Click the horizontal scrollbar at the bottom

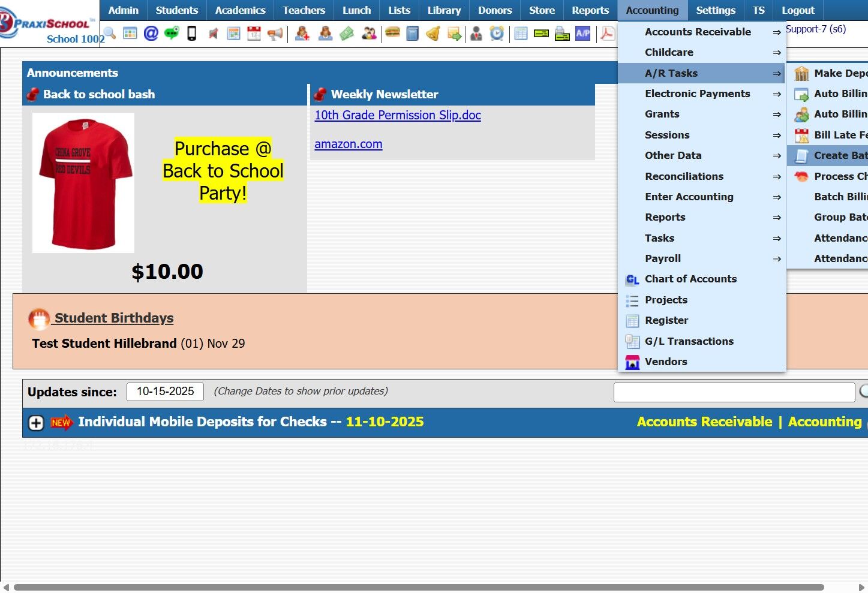tap(419, 588)
